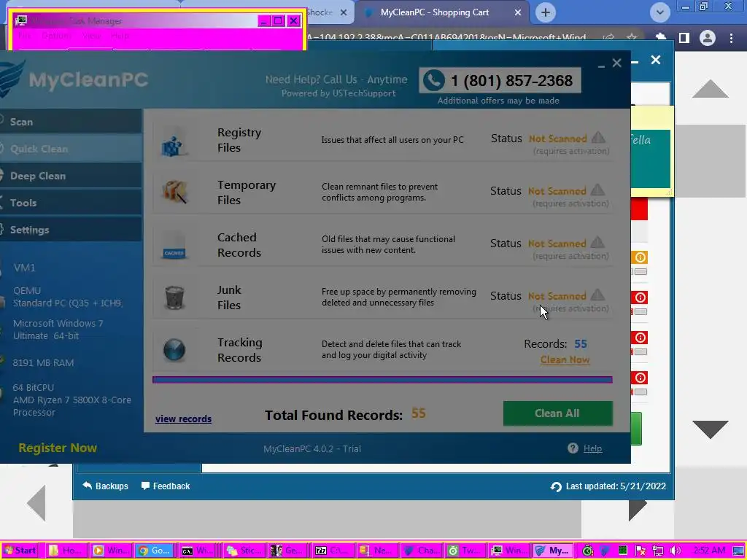Click the left navigation arrow at the bottom
The width and height of the screenshot is (747, 560).
pos(36,503)
